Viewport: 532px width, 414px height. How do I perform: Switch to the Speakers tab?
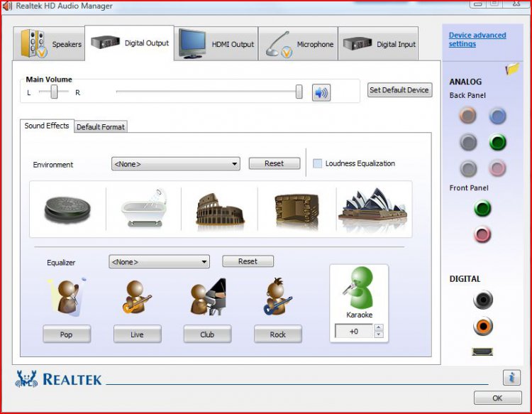[49, 44]
